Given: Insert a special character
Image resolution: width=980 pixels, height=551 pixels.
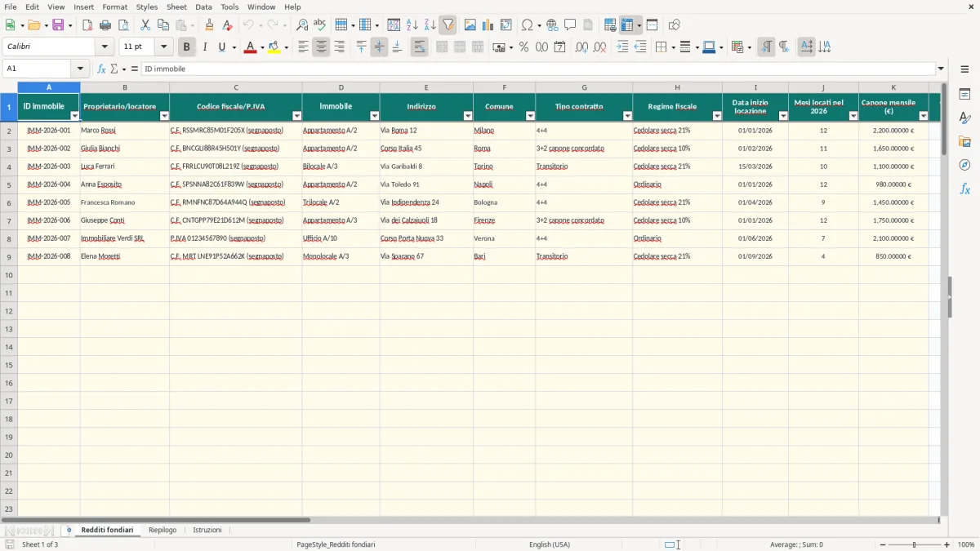Looking at the screenshot, I should click(x=528, y=25).
